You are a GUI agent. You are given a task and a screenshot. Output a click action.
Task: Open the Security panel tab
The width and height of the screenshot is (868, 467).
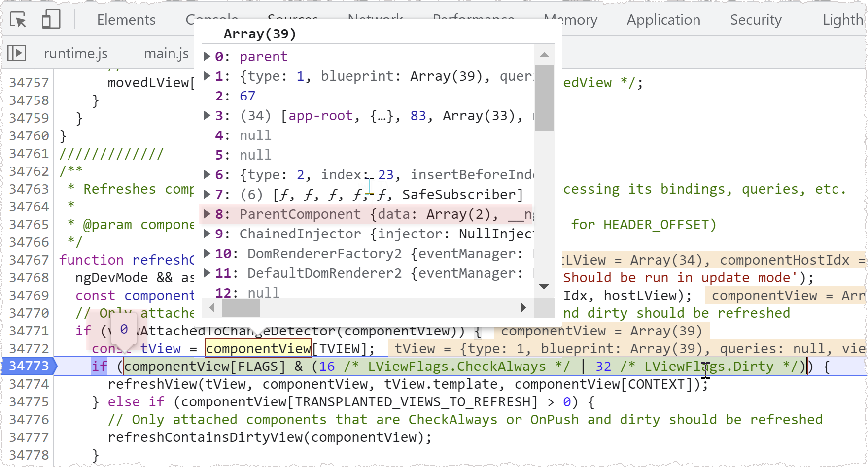756,20
